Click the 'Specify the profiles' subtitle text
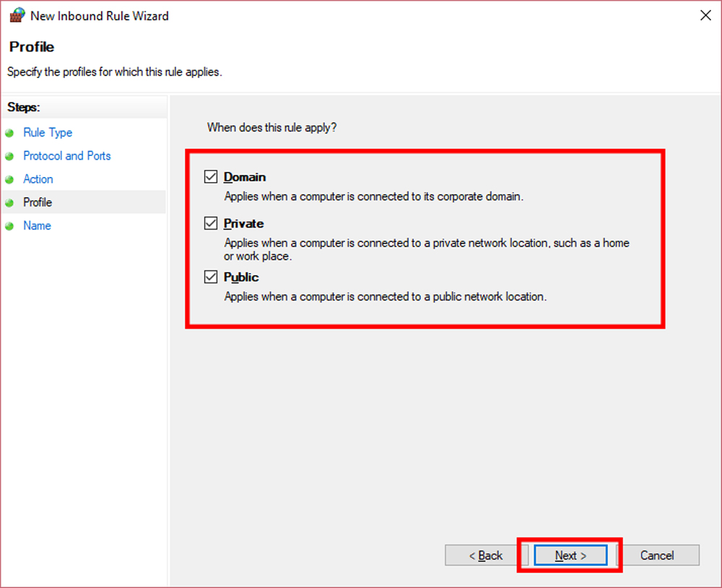This screenshot has height=588, width=722. pyautogui.click(x=115, y=72)
